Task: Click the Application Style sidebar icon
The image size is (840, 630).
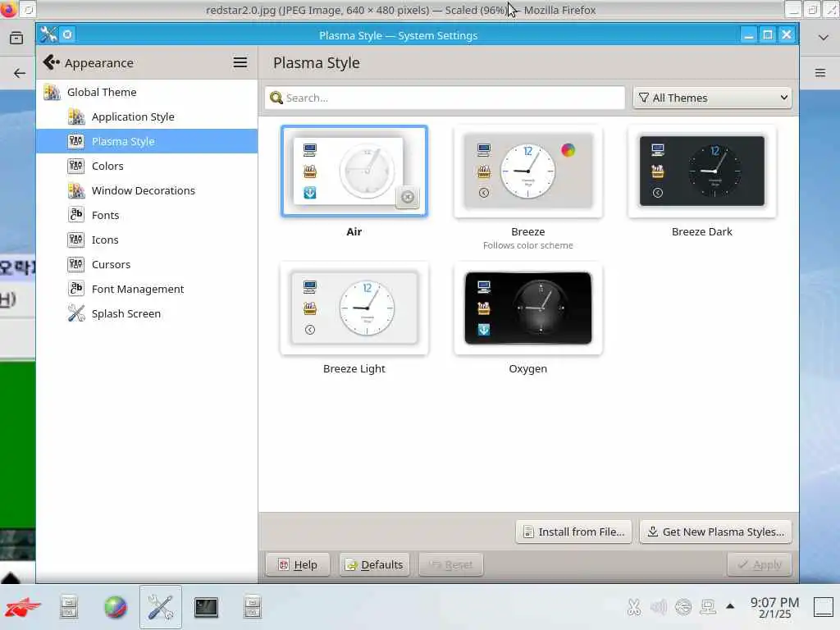Action: (76, 116)
